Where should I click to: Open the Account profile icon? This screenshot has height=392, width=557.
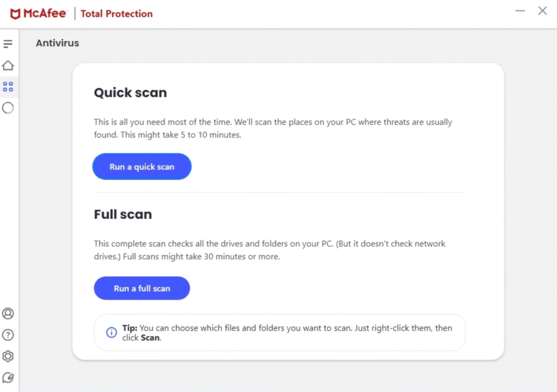8,313
